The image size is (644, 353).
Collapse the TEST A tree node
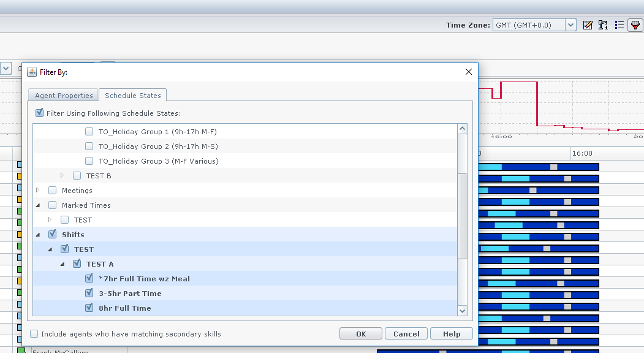click(x=63, y=264)
